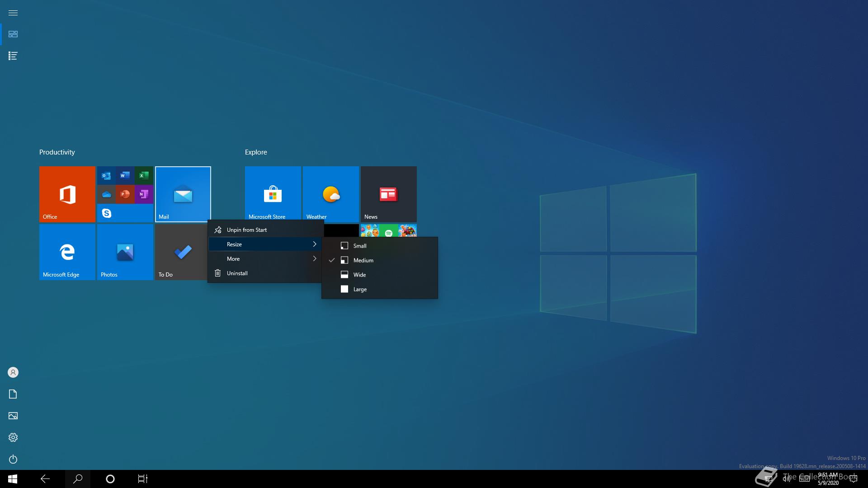Switch to All apps list view
The height and width of the screenshot is (488, 868).
tap(13, 56)
